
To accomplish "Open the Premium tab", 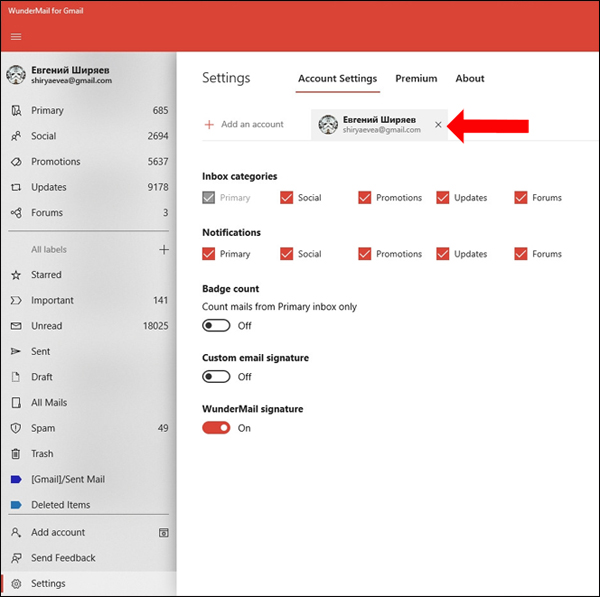I will coord(416,78).
